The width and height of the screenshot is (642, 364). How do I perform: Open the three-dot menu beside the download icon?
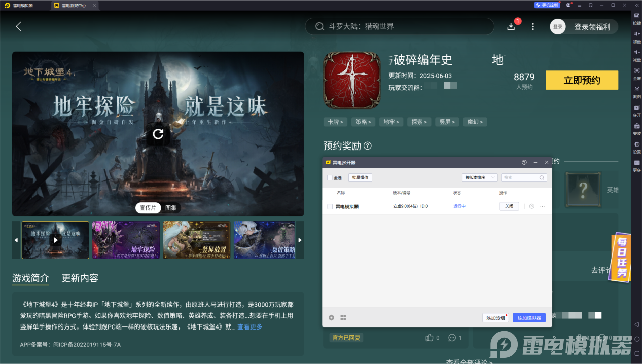click(x=532, y=26)
